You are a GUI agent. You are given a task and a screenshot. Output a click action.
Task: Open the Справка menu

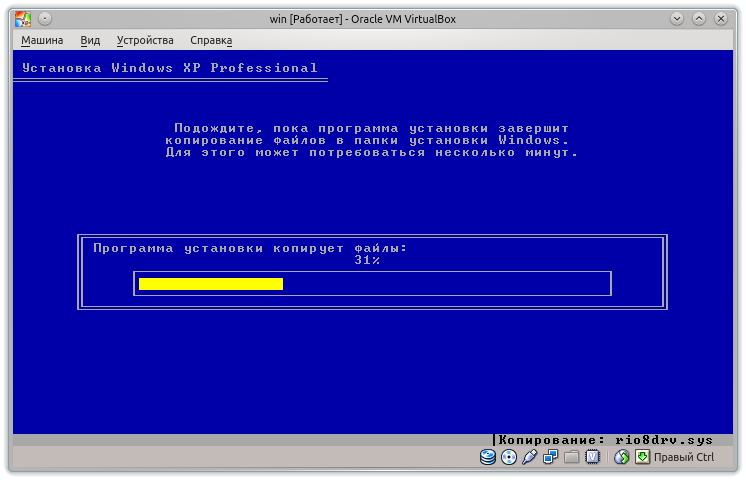211,40
